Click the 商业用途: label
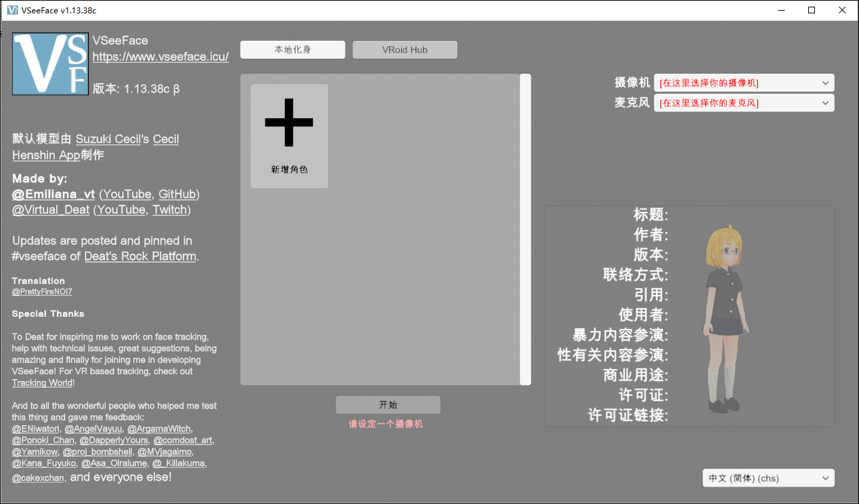 (636, 375)
